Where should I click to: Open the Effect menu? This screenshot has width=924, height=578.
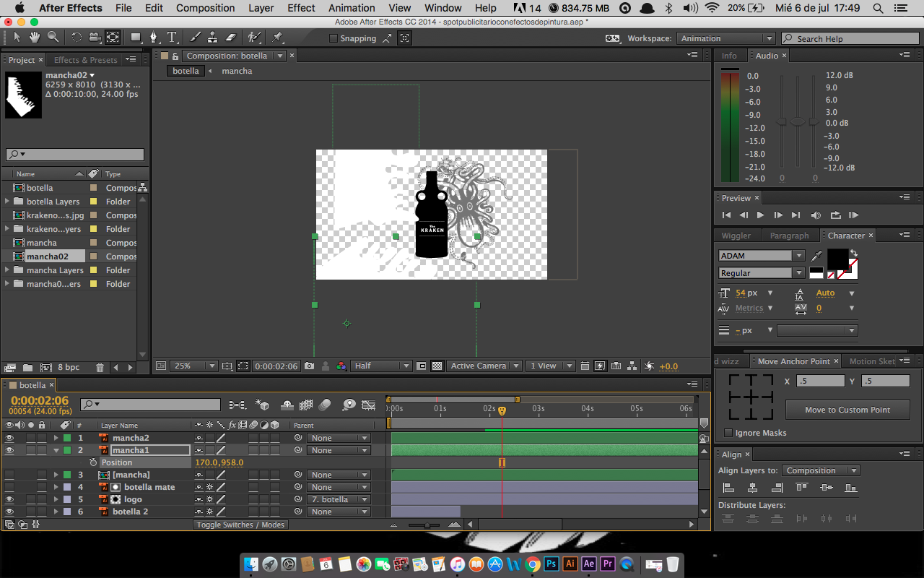pos(301,8)
